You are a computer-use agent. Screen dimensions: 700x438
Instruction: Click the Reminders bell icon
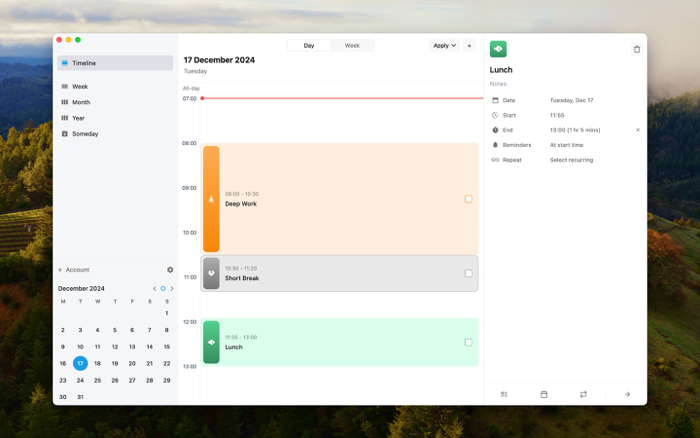495,145
